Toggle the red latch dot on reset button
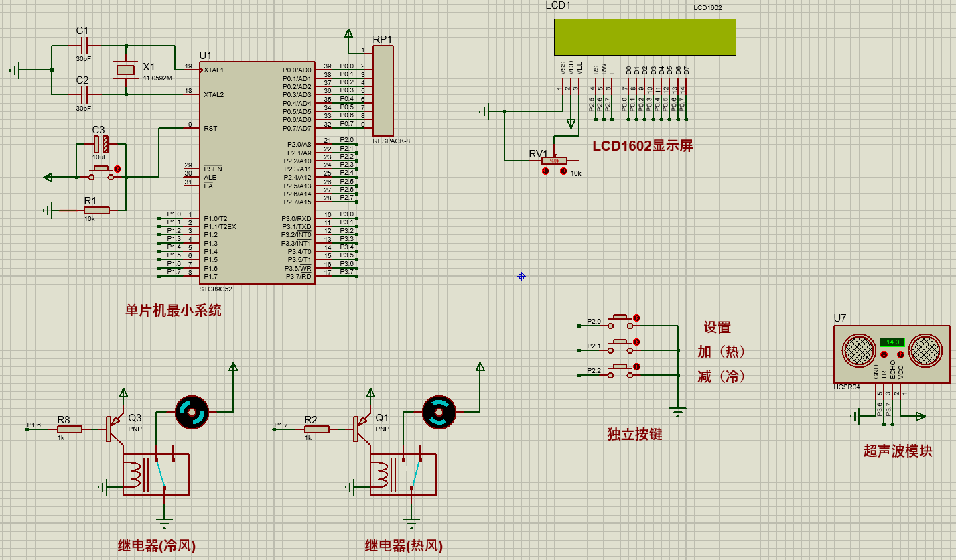The height and width of the screenshot is (560, 956). click(118, 169)
